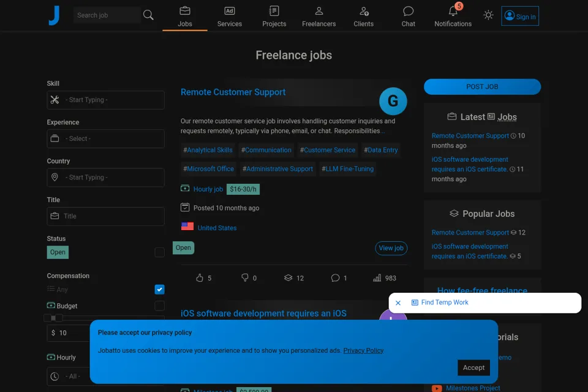Screen dimensions: 588x392
Task: Click the $16-30/h rate badge
Action: click(x=243, y=189)
